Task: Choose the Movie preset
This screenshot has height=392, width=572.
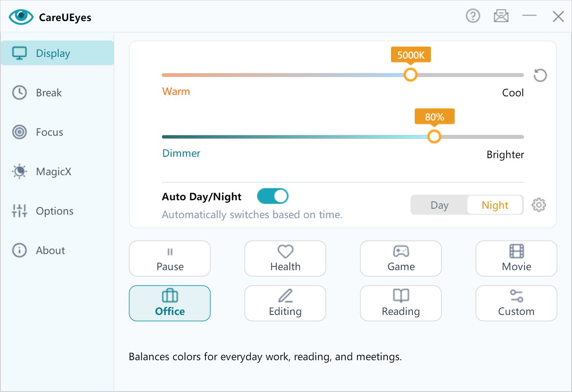Action: tap(516, 258)
